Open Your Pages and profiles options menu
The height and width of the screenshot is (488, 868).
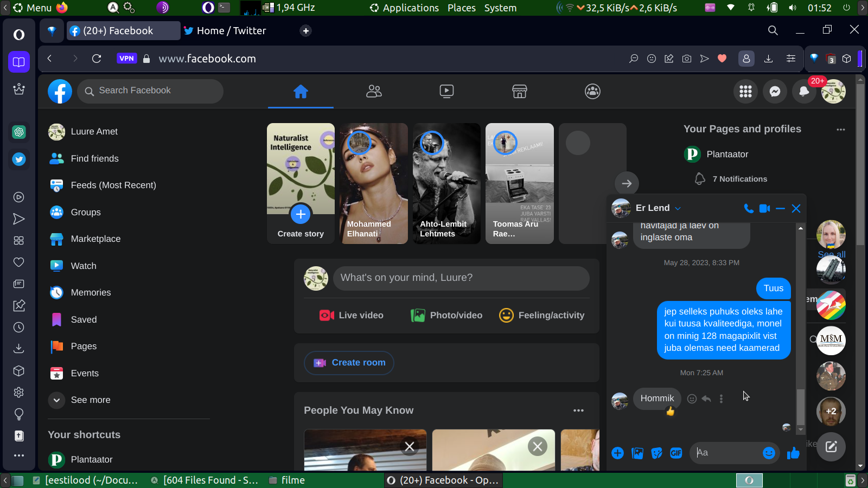[x=840, y=130]
